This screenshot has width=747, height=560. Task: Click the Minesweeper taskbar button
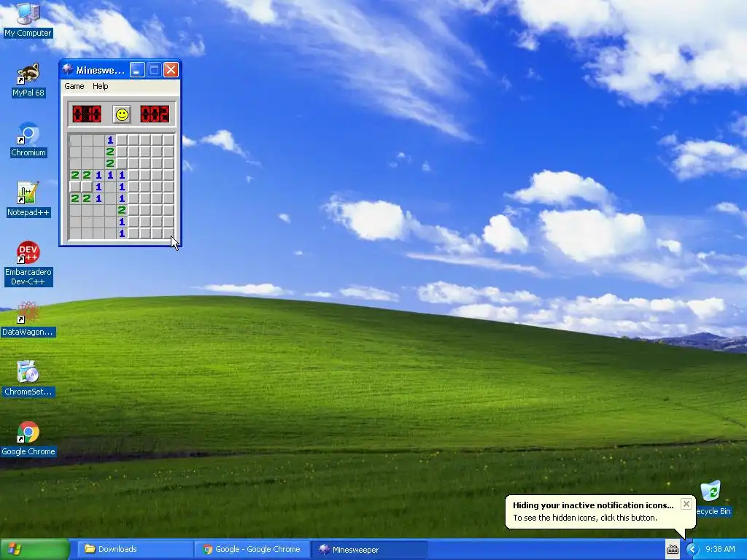[x=369, y=549]
